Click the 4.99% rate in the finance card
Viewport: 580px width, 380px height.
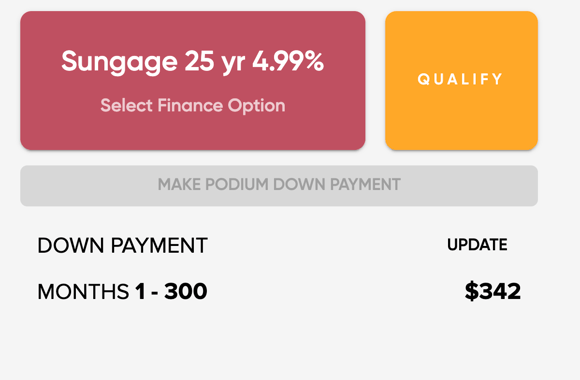click(x=288, y=60)
